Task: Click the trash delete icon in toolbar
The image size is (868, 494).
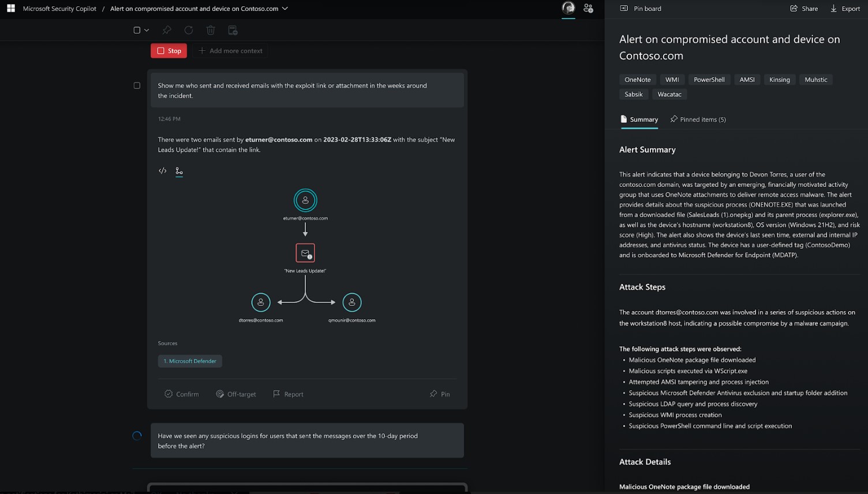Action: click(x=211, y=30)
